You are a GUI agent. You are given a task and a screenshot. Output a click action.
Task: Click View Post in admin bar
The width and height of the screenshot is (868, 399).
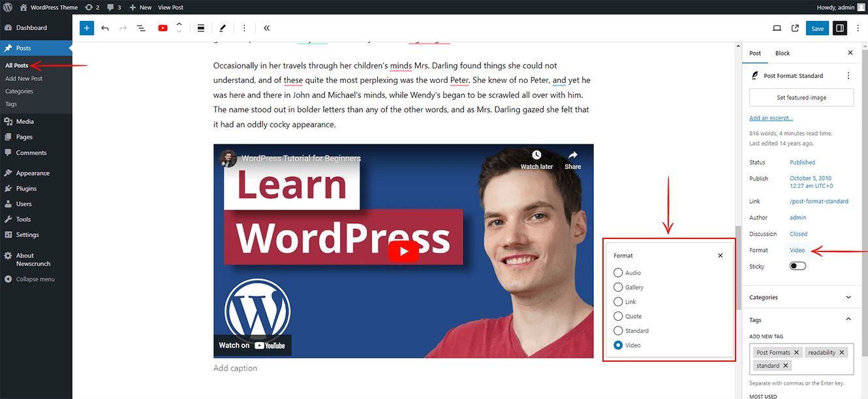[170, 7]
